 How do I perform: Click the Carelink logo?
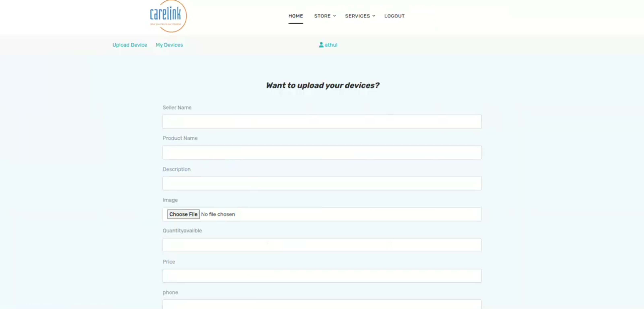tap(168, 16)
